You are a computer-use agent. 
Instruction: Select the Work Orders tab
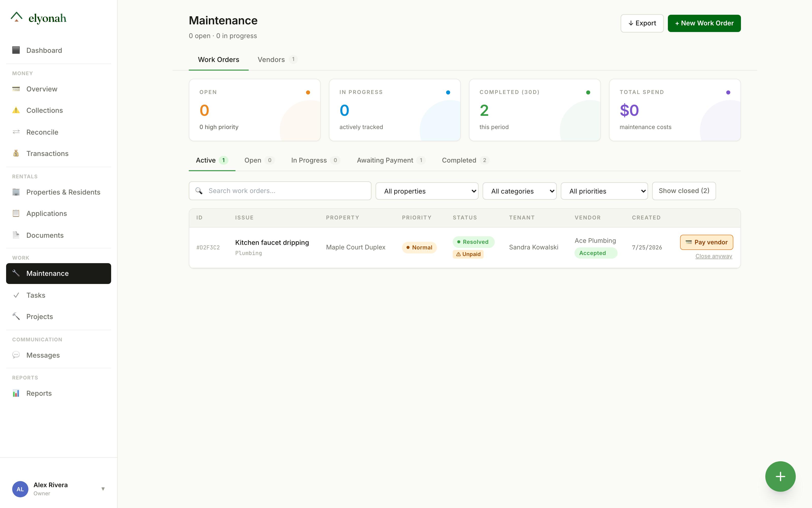coord(218,59)
